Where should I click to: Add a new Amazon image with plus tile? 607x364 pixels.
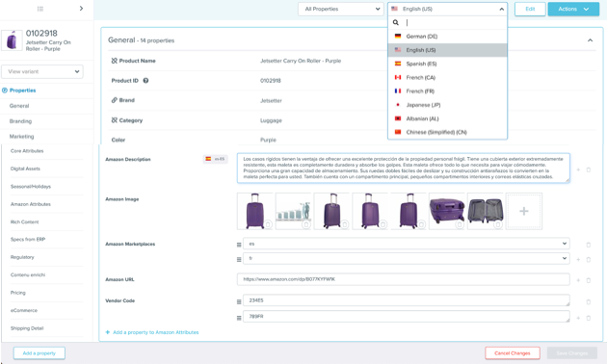click(524, 211)
